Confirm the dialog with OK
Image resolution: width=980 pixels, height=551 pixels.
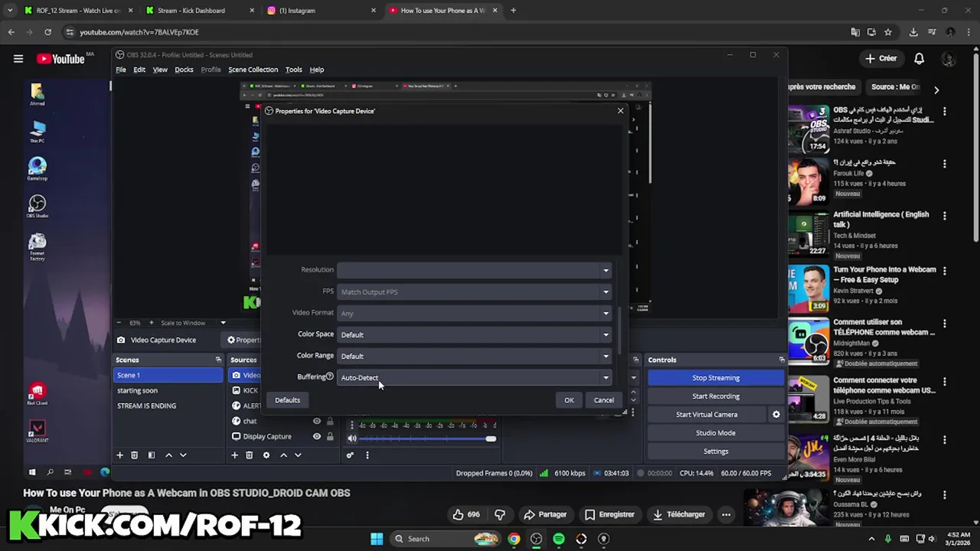(x=569, y=400)
